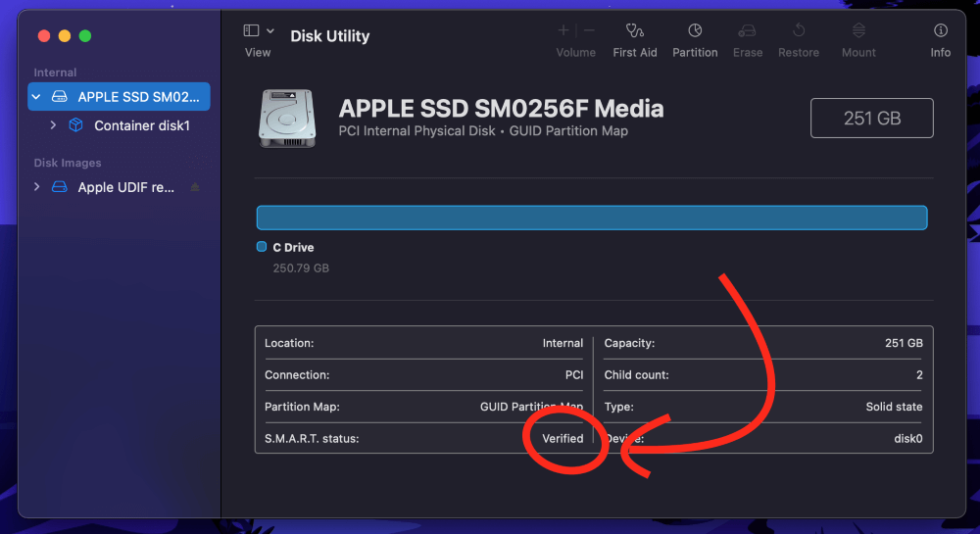Click the 251 GB capacity box

[872, 118]
